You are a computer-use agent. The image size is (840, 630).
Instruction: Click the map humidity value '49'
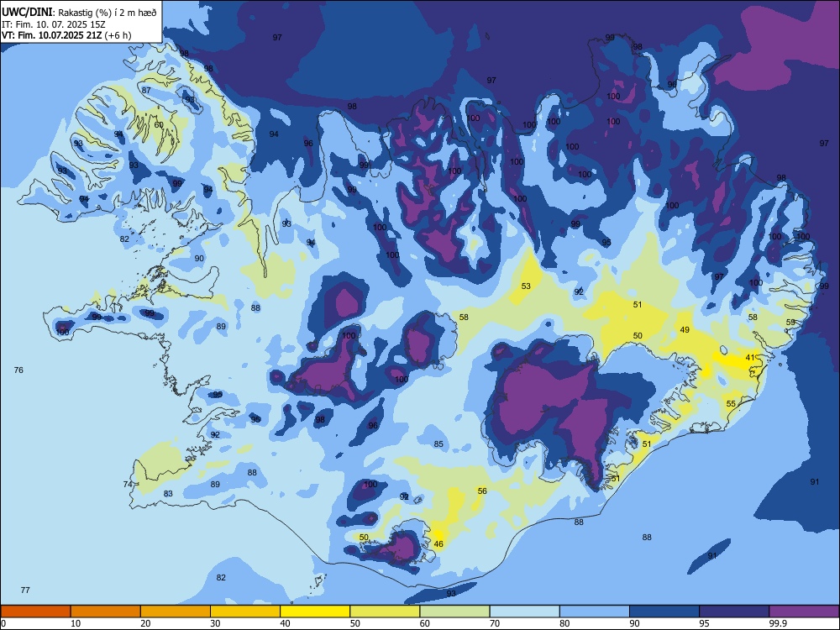[685, 329]
